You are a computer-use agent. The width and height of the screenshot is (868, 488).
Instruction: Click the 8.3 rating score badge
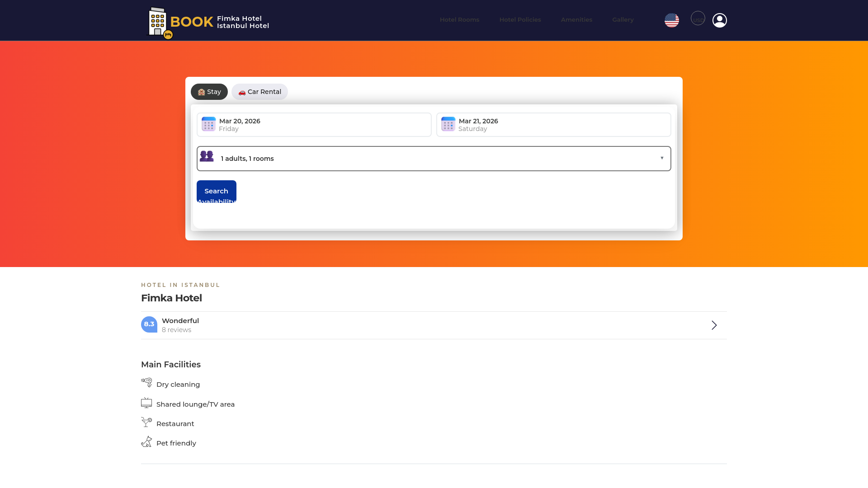[x=149, y=324]
